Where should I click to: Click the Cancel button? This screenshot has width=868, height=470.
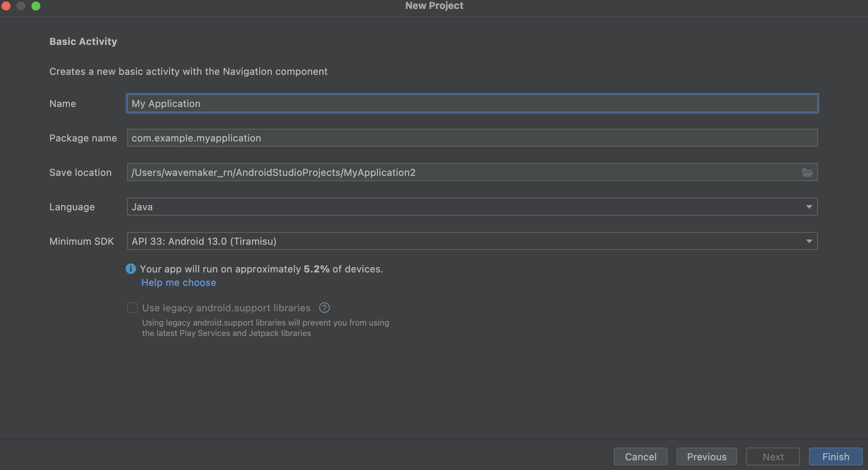pos(640,457)
